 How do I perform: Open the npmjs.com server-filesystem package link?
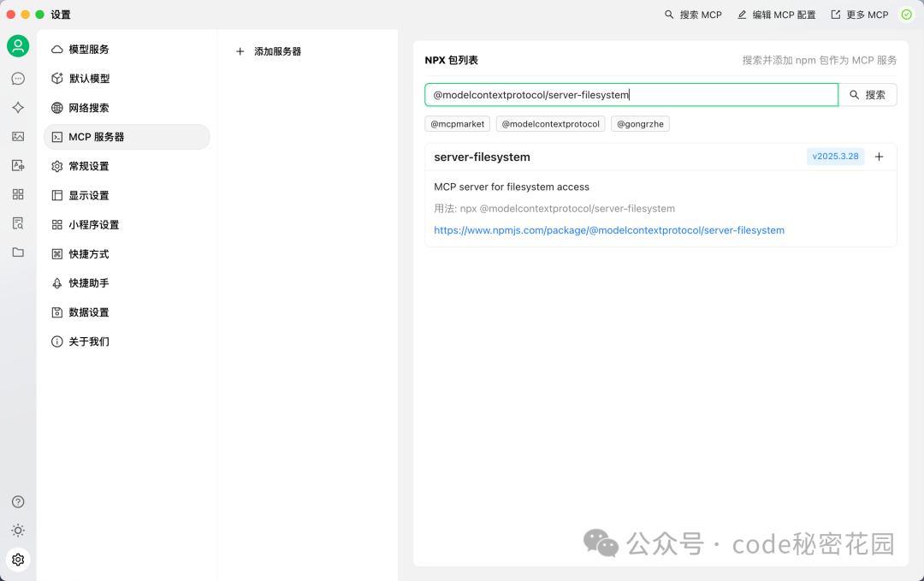click(x=609, y=229)
